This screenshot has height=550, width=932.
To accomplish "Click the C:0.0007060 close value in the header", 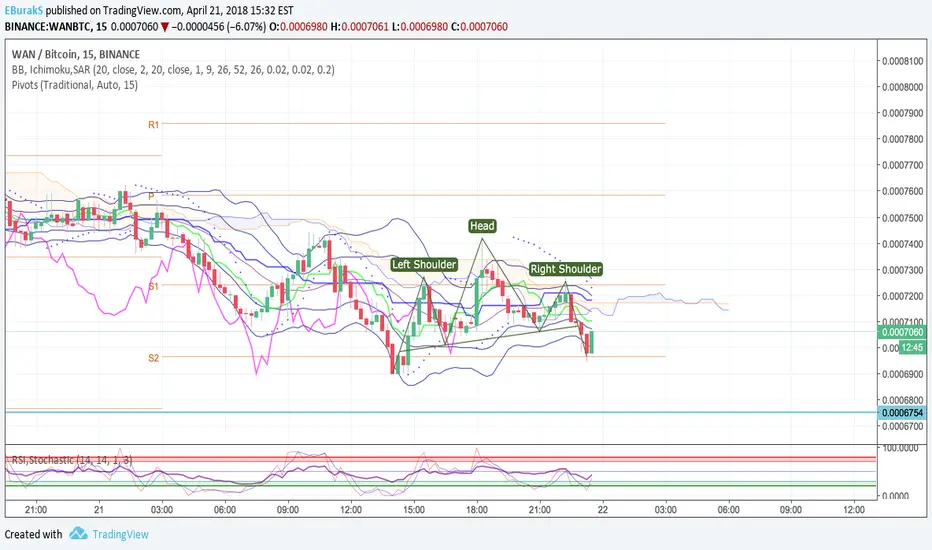I will [479, 27].
